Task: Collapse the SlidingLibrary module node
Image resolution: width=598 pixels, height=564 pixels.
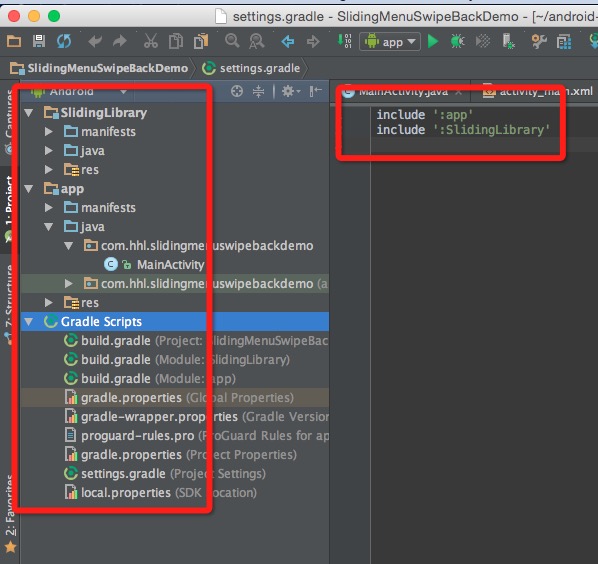Action: coord(29,112)
